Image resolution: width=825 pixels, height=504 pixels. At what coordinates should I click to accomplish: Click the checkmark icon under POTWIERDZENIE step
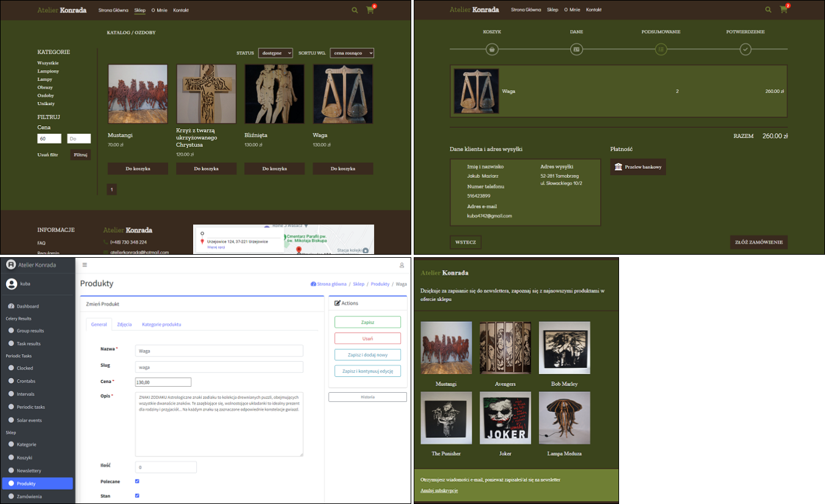(x=746, y=49)
